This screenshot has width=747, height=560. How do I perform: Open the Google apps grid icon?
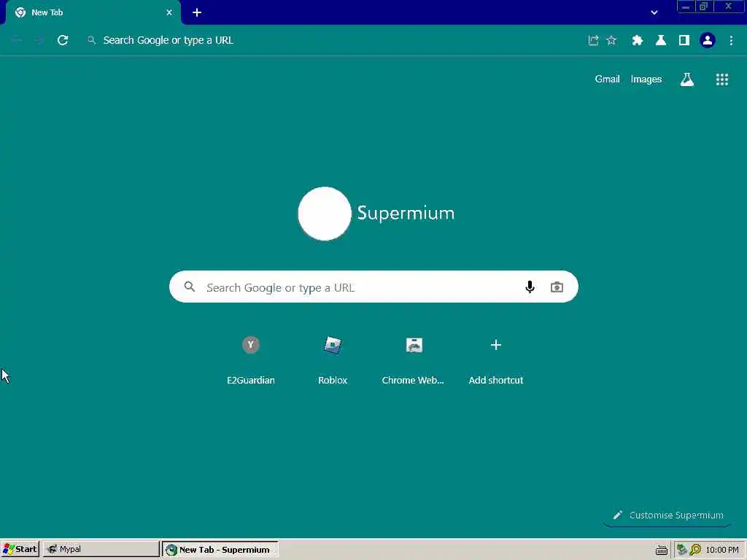[722, 79]
